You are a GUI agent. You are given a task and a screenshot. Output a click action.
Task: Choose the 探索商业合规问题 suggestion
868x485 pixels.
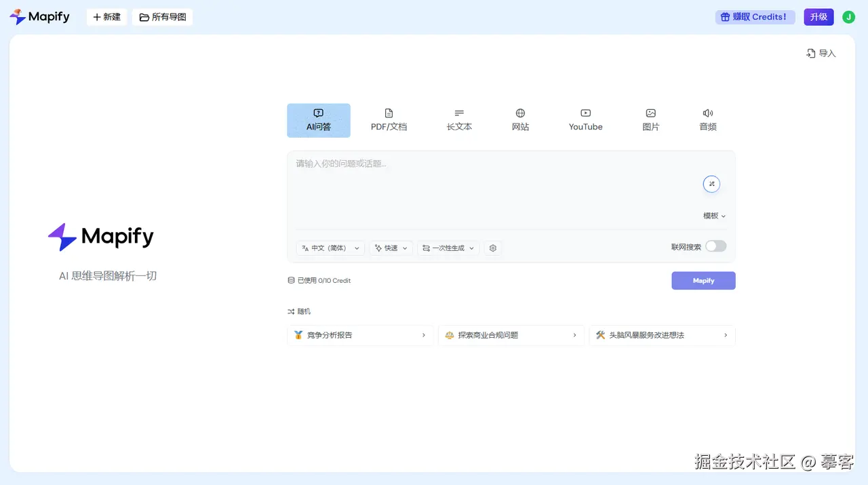511,335
